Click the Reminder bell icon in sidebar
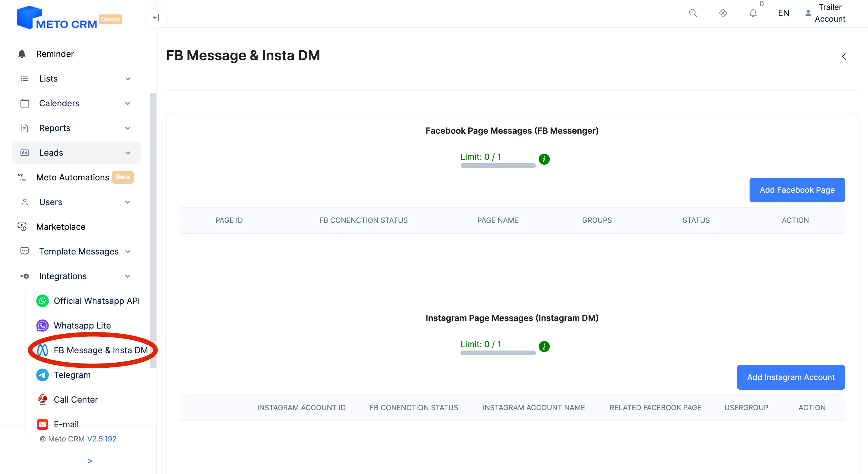868x474 pixels. pos(22,54)
